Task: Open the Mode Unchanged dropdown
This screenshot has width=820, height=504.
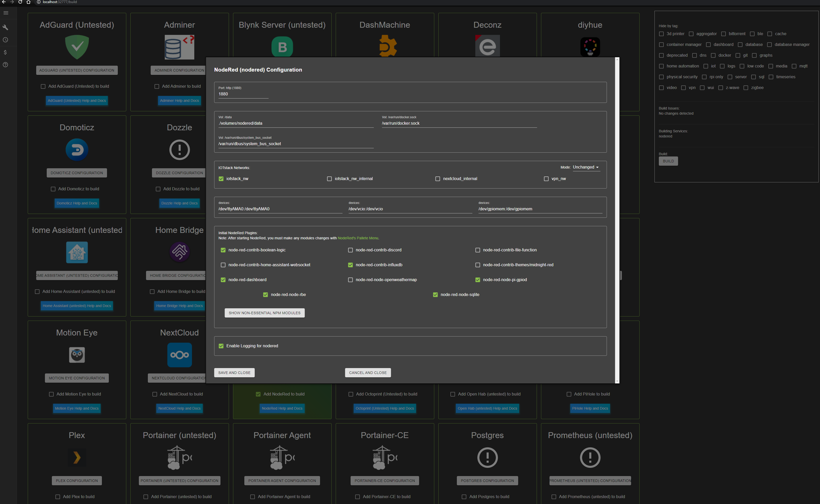Action: coord(586,167)
